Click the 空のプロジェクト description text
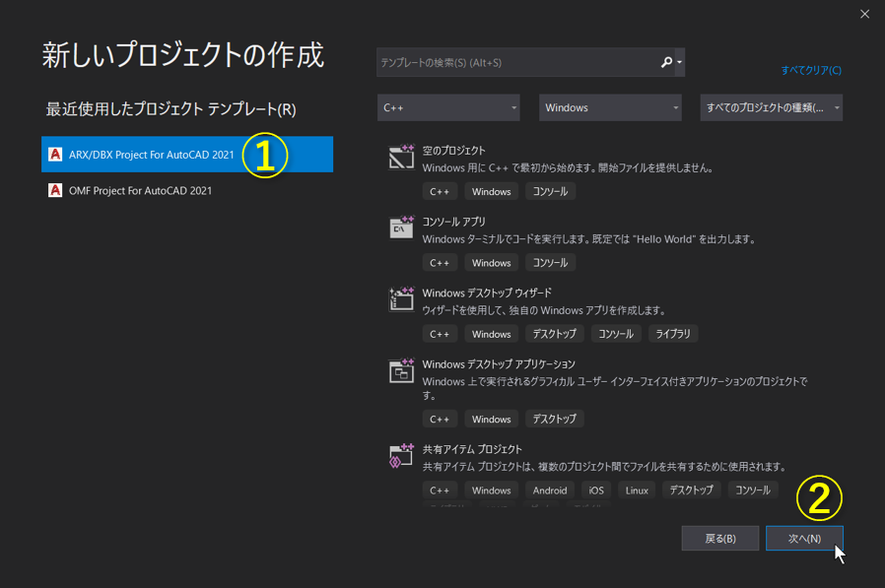This screenshot has width=885, height=588. pyautogui.click(x=568, y=167)
